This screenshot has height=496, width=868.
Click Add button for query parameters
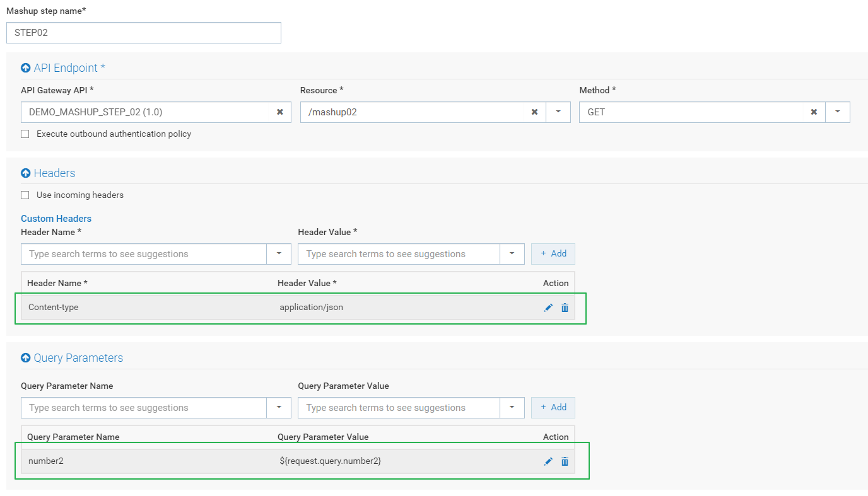(x=553, y=407)
